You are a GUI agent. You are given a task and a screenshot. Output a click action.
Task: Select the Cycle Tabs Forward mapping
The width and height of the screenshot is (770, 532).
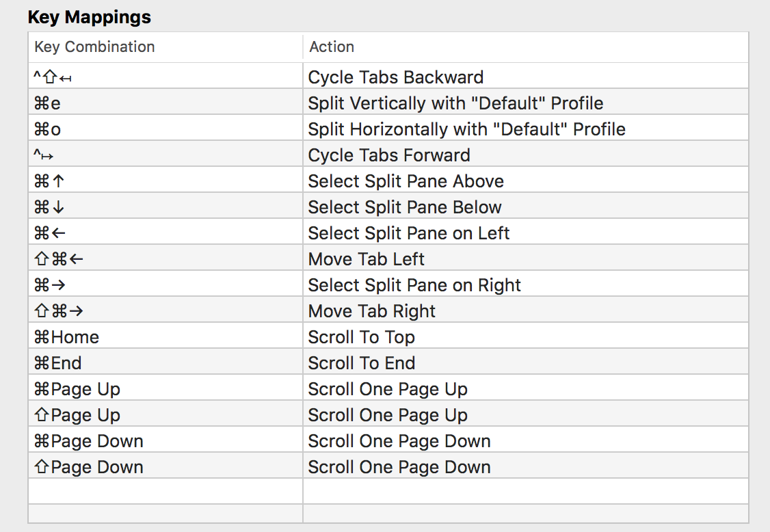click(x=389, y=155)
